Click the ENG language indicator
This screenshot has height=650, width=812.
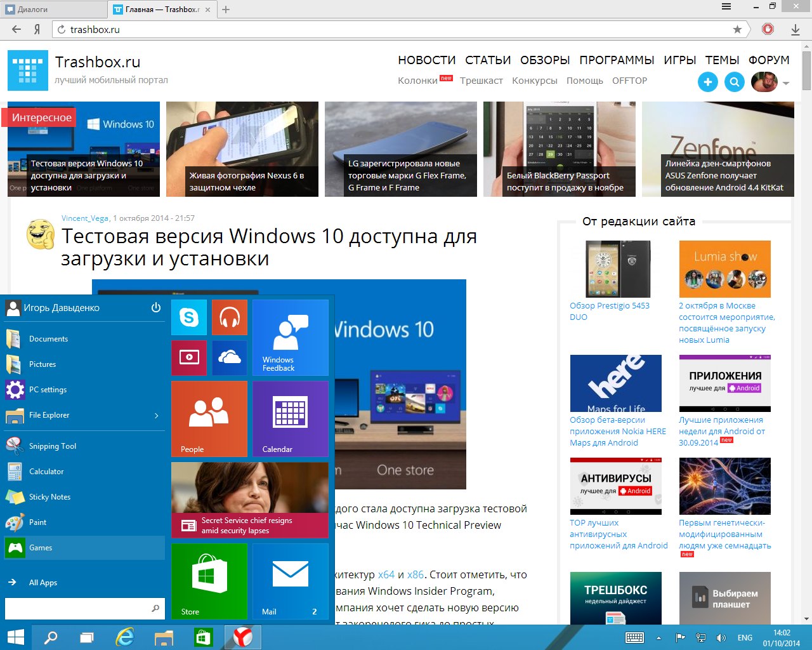(x=745, y=638)
